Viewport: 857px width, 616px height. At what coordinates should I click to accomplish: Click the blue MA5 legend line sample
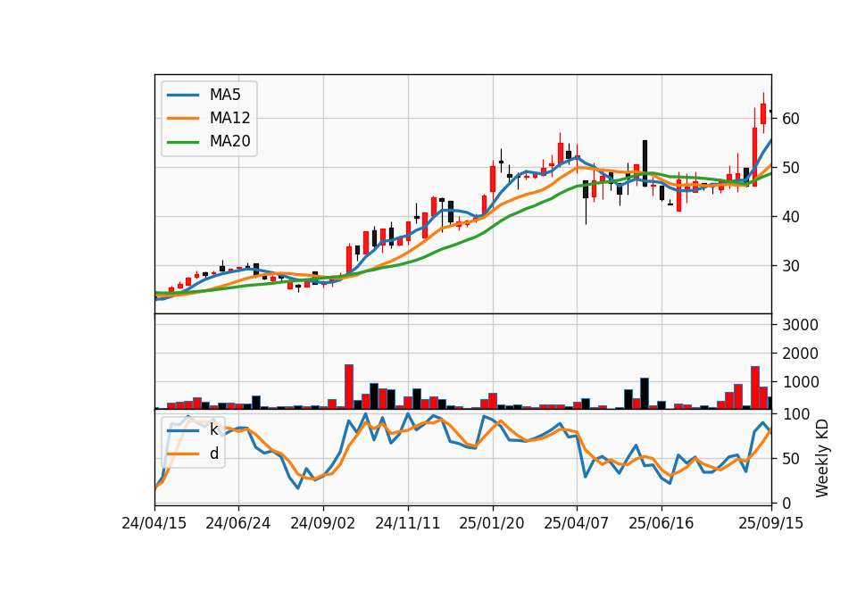tap(183, 96)
